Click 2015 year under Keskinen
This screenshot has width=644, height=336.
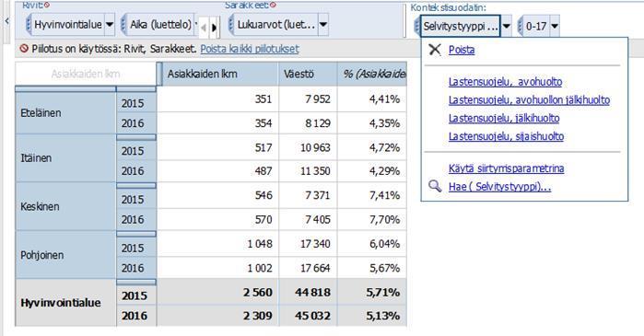click(136, 200)
